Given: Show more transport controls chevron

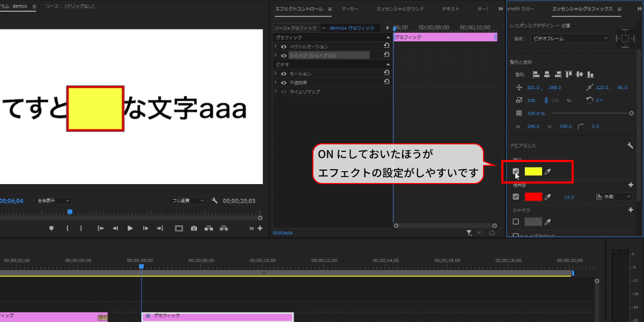Looking at the screenshot, I should click(252, 228).
